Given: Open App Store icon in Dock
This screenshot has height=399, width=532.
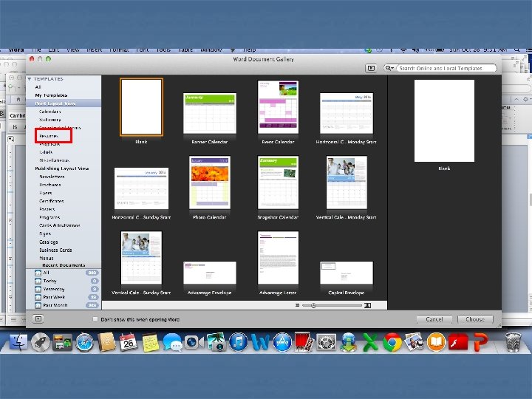Looking at the screenshot, I should point(282,342).
